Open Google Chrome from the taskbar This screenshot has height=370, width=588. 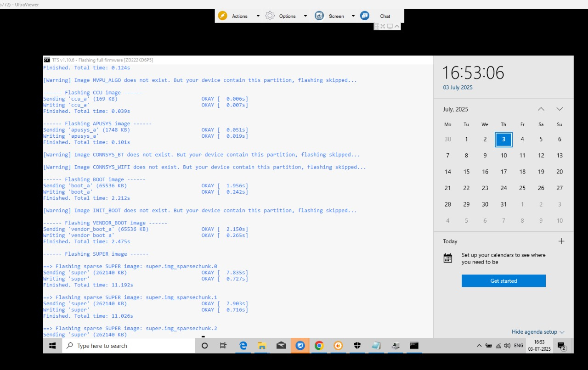(319, 346)
